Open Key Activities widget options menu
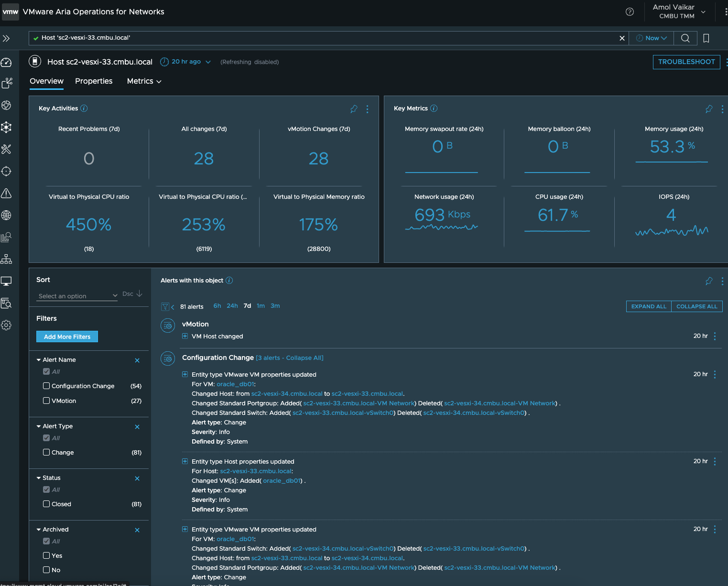This screenshot has height=586, width=728. (367, 109)
